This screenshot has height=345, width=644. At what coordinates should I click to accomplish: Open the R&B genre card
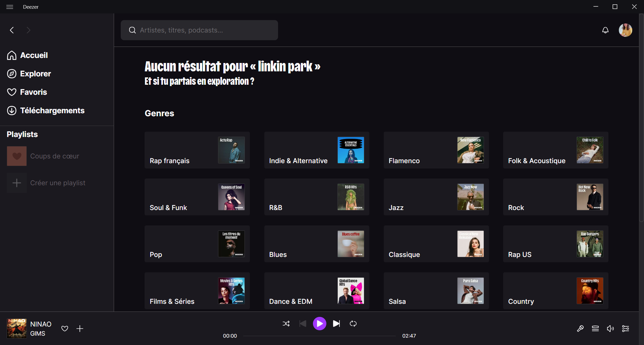(x=317, y=197)
